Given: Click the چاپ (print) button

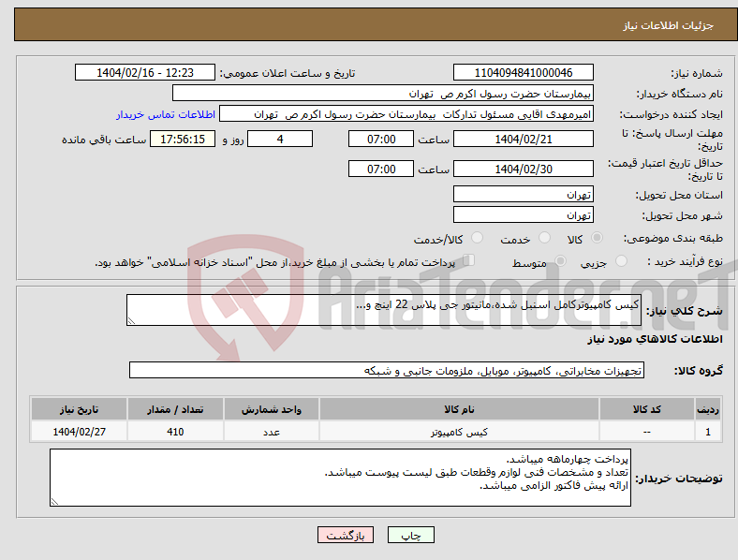Looking at the screenshot, I should tap(410, 535).
